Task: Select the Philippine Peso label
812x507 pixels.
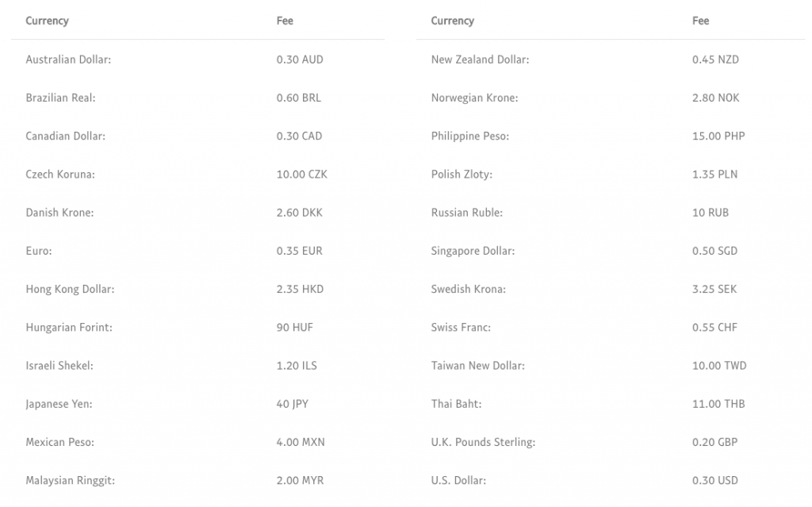Action: pyautogui.click(x=470, y=136)
